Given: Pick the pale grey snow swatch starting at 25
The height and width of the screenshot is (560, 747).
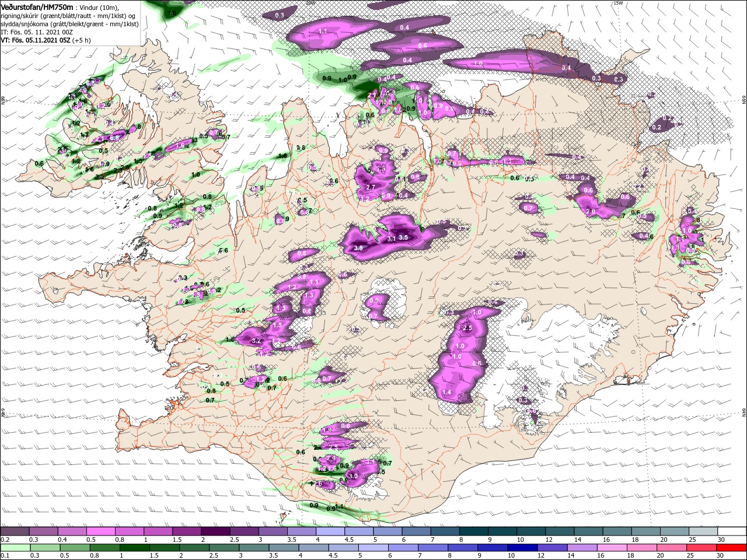Looking at the screenshot, I should click(703, 532).
